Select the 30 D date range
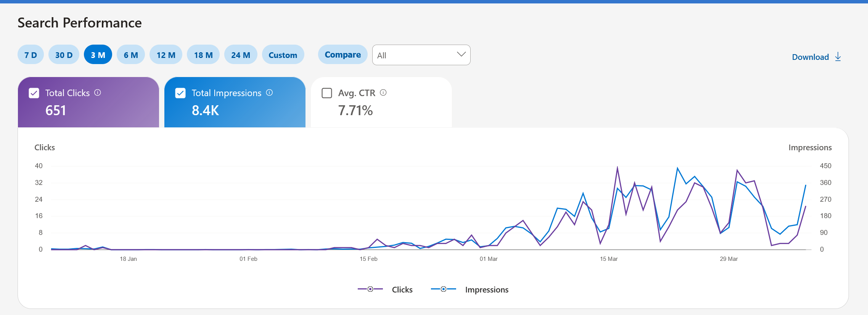The width and height of the screenshot is (868, 315). pyautogui.click(x=64, y=54)
